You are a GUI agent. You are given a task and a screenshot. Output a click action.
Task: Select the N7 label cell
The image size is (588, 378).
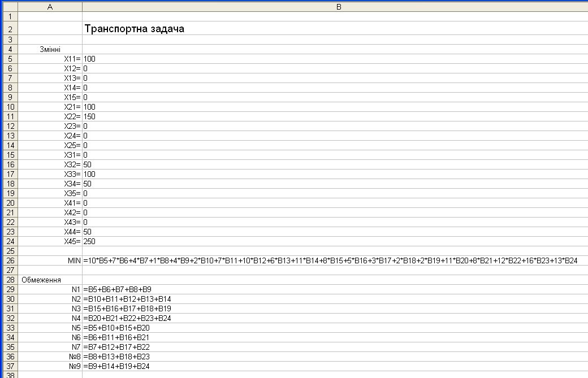click(x=50, y=347)
